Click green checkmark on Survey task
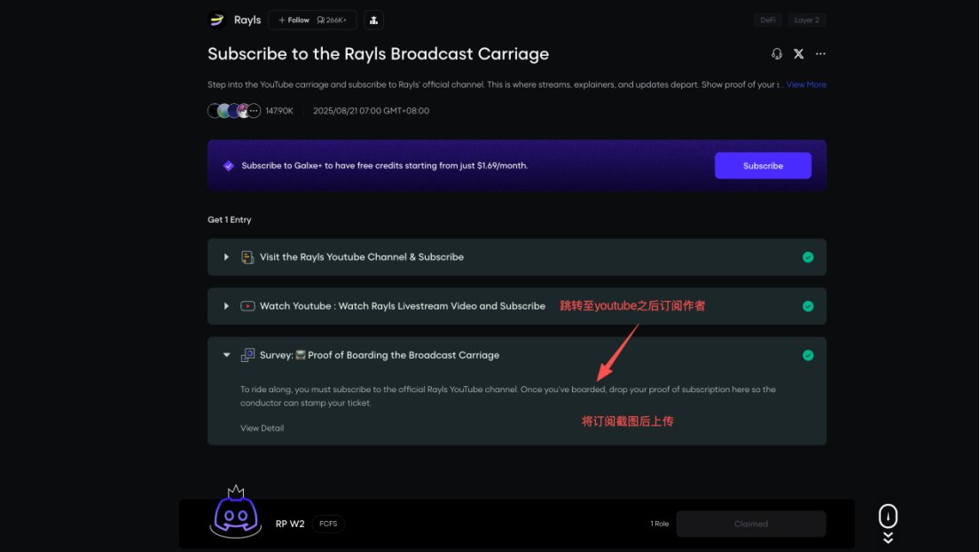 pyautogui.click(x=808, y=355)
